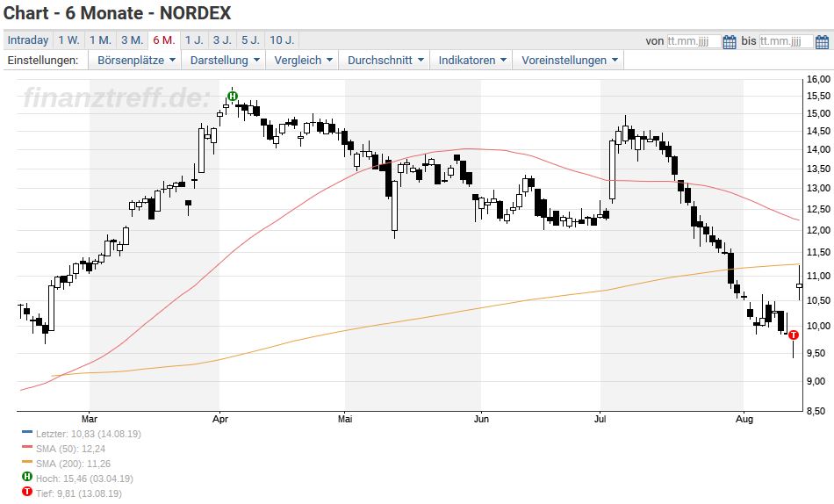Image resolution: width=834 pixels, height=504 pixels.
Task: Click the Hoch: 15,46 legend entry
Action: pyautogui.click(x=84, y=479)
